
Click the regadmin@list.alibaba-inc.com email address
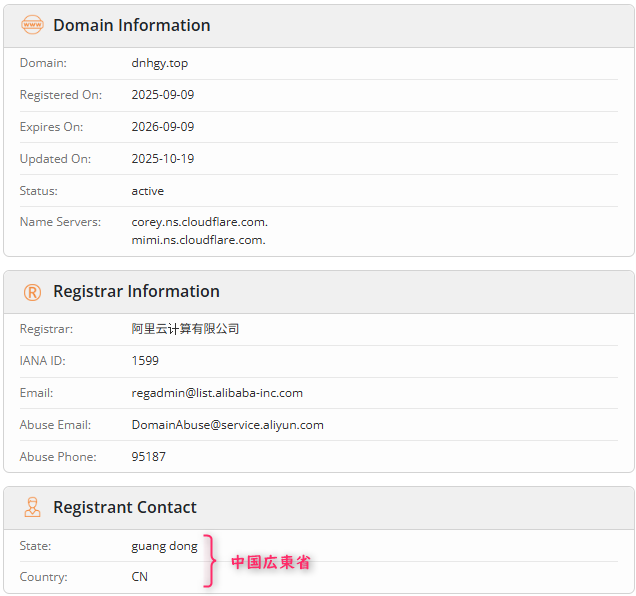coord(217,393)
